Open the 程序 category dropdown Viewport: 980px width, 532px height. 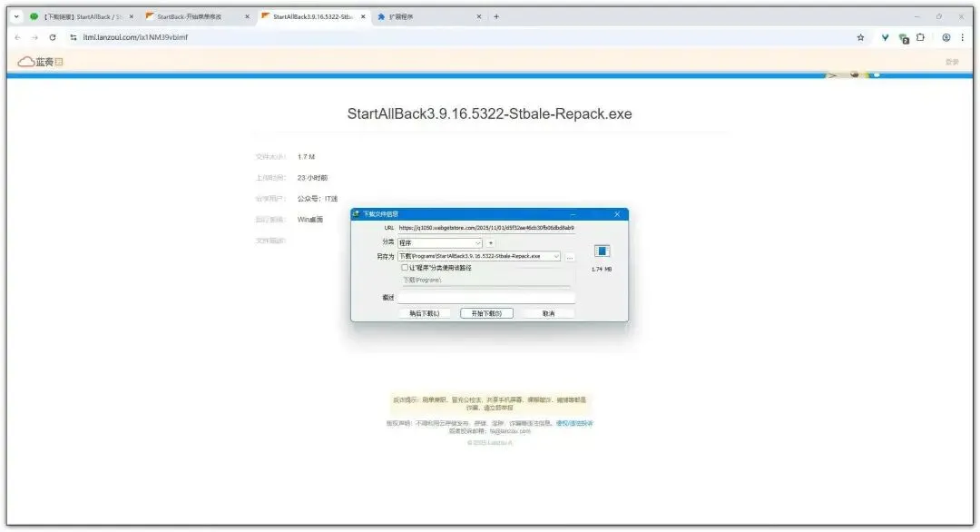(440, 242)
